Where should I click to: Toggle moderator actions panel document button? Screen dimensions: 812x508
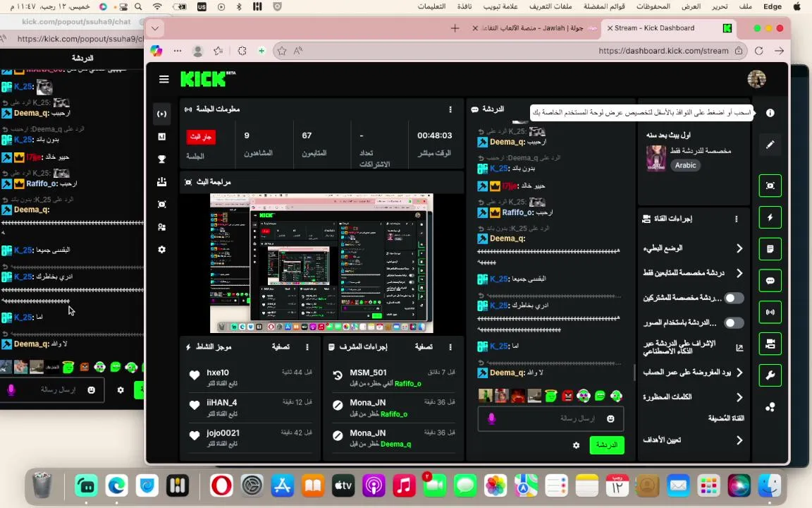770,249
